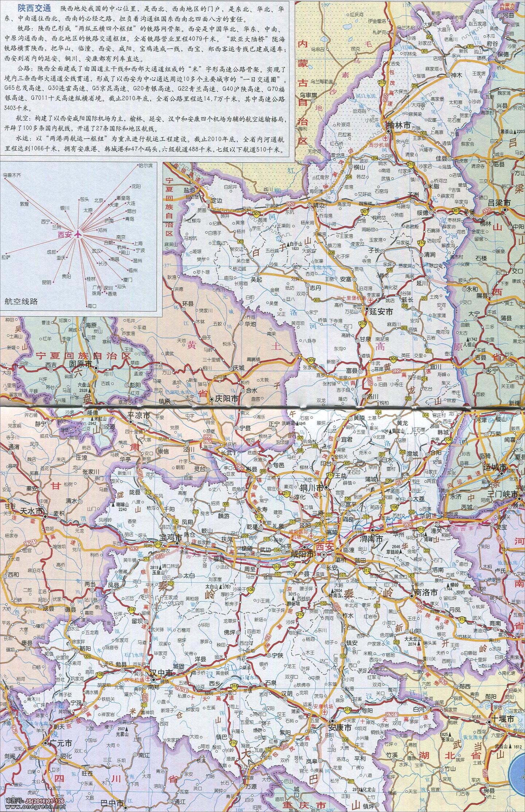The height and width of the screenshot is (812, 525).
Task: Click the 西沙机场 airport symbol near 榆林市
Action: pyautogui.click(x=385, y=138)
